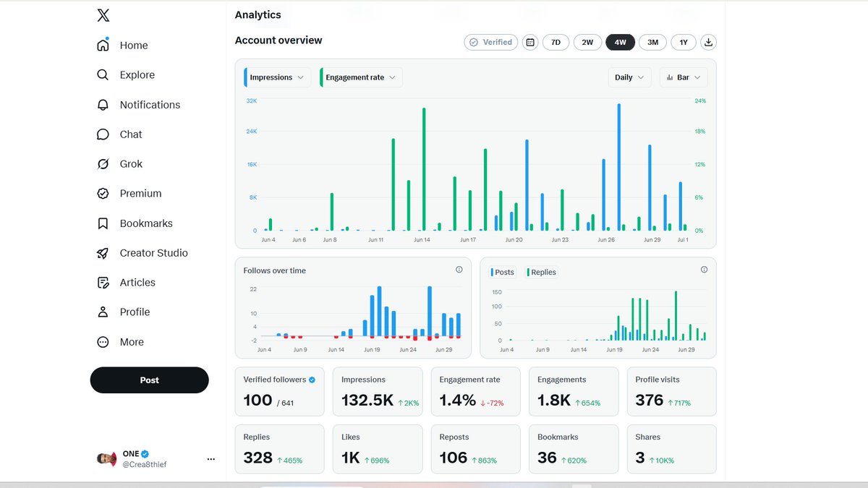
Task: Open More circle icon in sidebar
Action: click(103, 342)
